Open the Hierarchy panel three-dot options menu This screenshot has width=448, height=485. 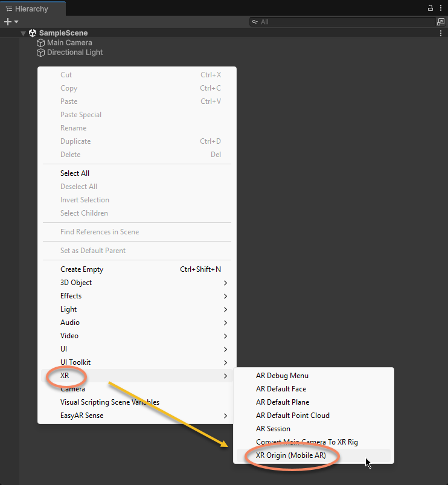pos(441,8)
